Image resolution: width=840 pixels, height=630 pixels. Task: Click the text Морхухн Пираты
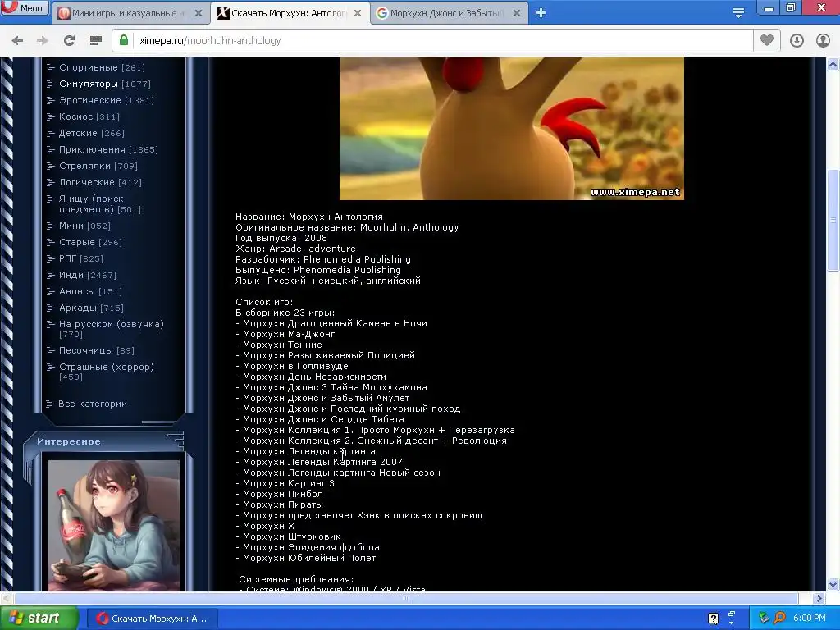[283, 504]
